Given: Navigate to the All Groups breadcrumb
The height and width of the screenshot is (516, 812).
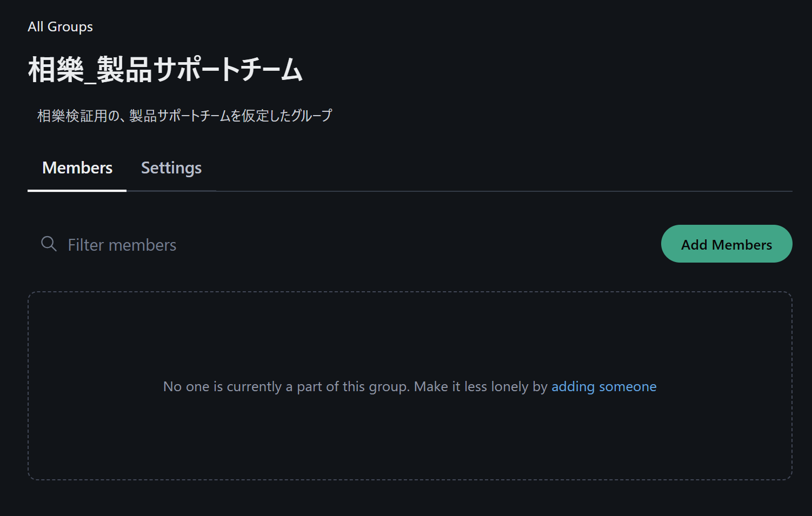Looking at the screenshot, I should click(x=60, y=26).
